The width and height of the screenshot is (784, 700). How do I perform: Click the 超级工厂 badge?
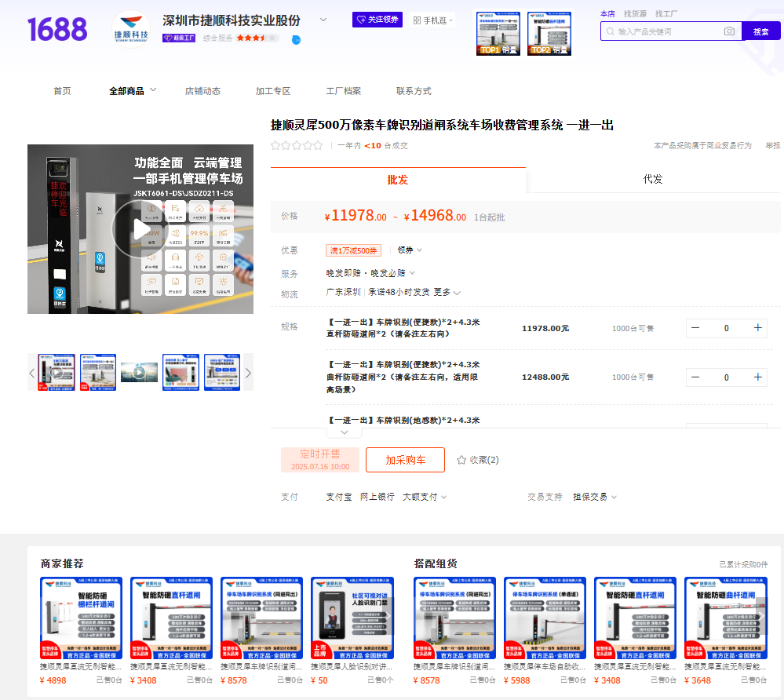pyautogui.click(x=178, y=38)
